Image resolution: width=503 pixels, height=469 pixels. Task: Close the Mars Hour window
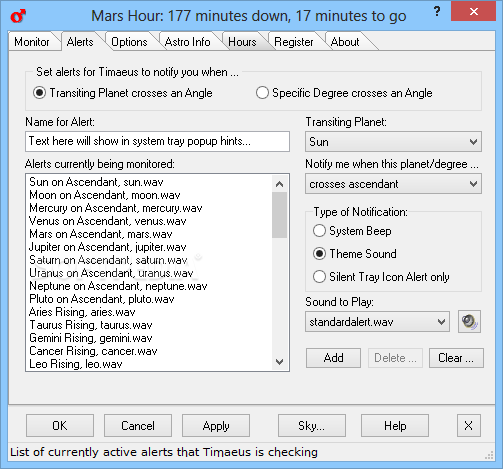473,12
